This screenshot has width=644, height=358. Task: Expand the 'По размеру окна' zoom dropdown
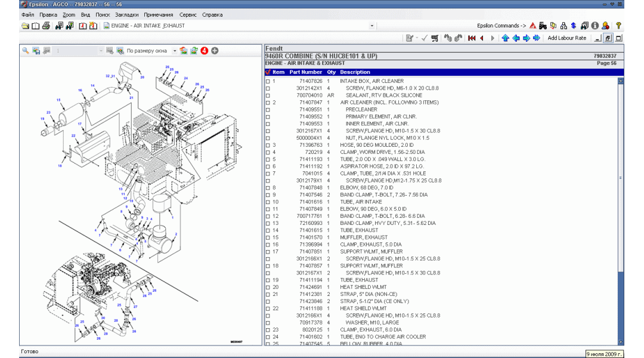[175, 51]
